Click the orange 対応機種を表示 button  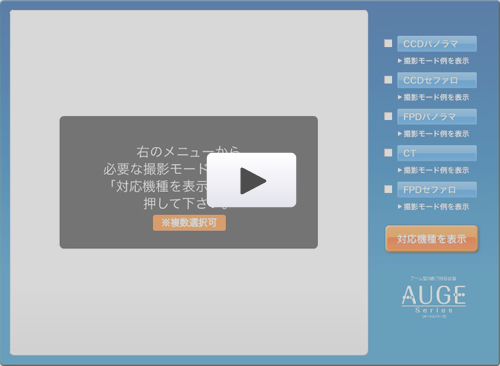(x=432, y=239)
